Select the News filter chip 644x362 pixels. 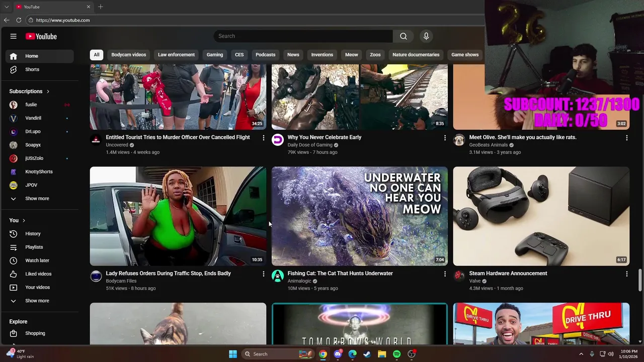[x=293, y=55]
